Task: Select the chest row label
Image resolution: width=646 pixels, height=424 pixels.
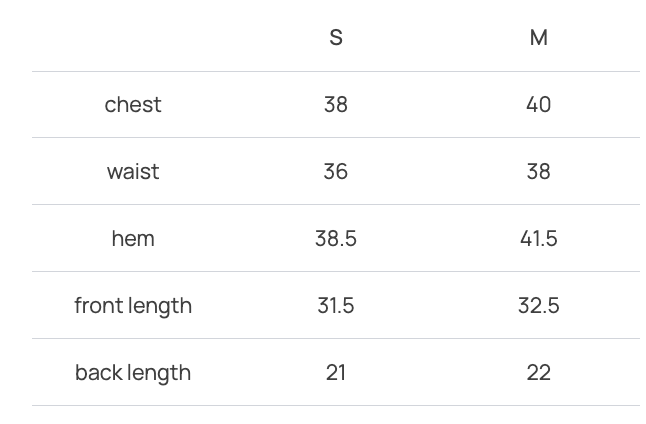Action: tap(133, 105)
